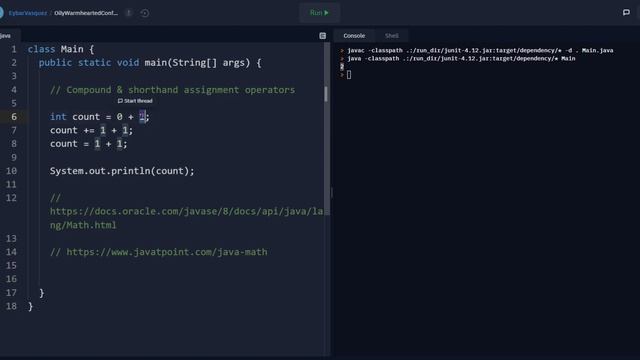Click the console input prompt cursor

pos(349,75)
